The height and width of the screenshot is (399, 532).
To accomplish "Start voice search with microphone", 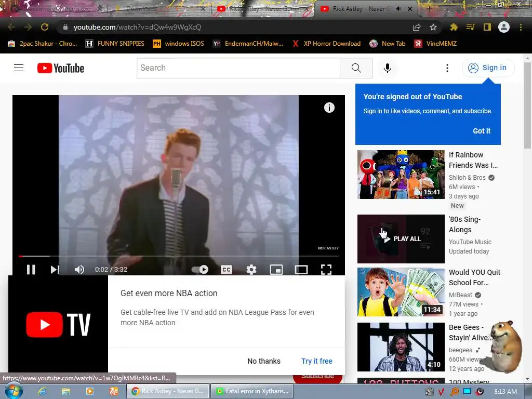I will [388, 68].
